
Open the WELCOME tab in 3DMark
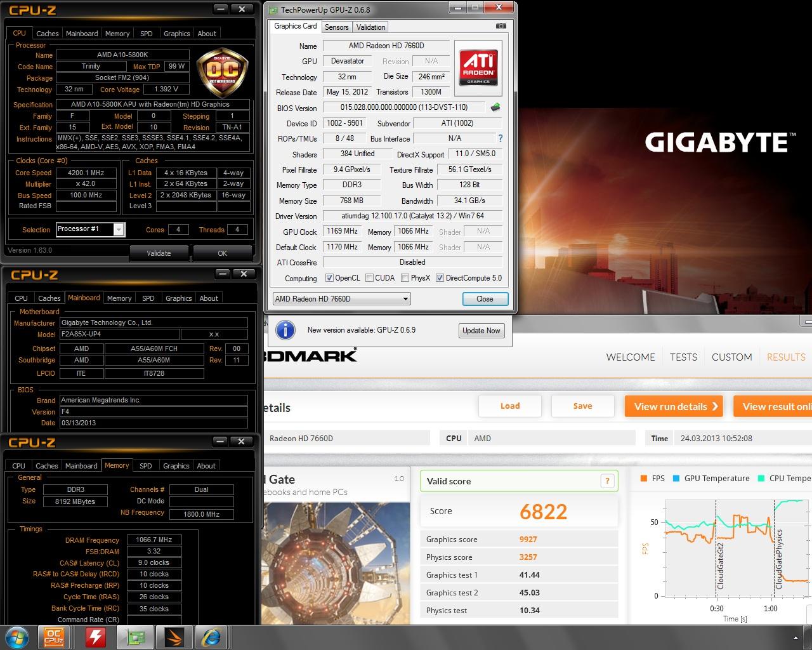click(631, 357)
